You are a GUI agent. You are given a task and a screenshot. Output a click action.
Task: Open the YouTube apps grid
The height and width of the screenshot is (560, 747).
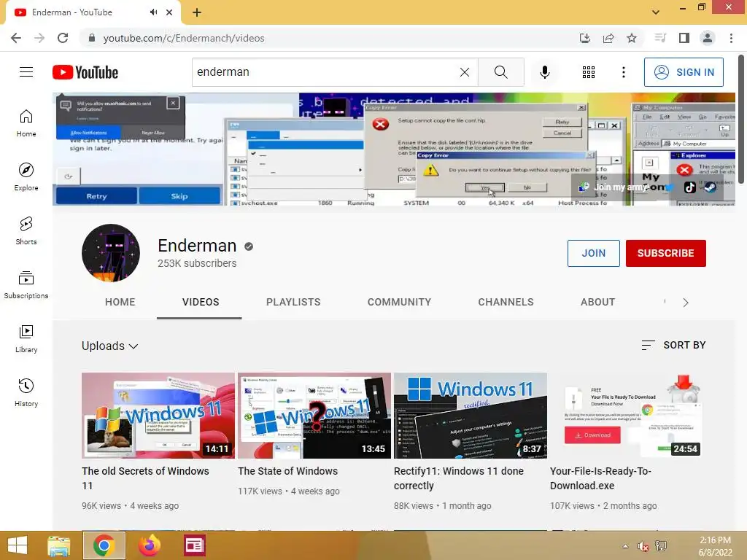589,72
